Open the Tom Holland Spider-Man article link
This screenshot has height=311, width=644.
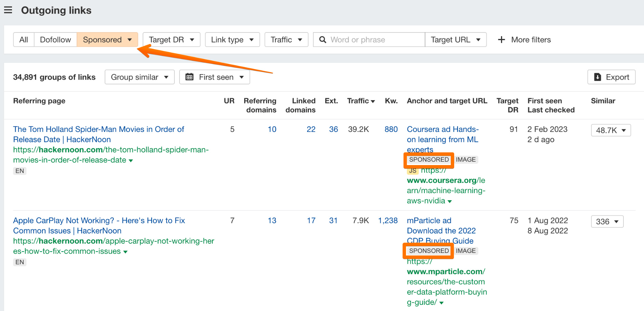click(x=98, y=134)
